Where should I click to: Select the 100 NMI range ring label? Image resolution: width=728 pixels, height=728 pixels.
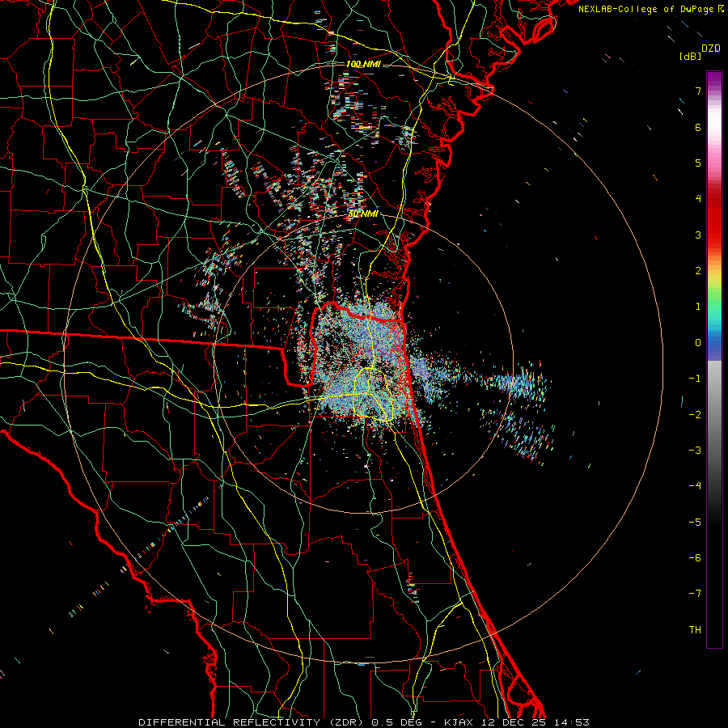(x=363, y=64)
